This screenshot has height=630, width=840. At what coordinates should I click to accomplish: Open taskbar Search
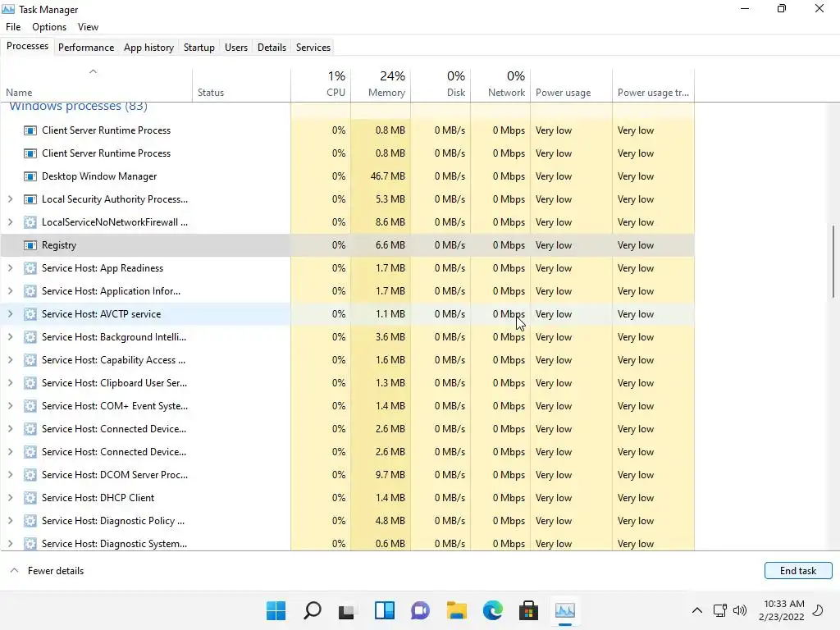313,610
